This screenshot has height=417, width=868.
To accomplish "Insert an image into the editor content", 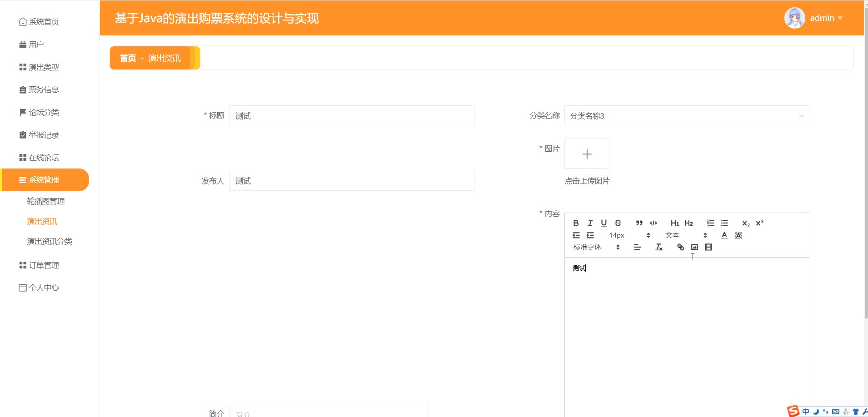I will tap(694, 247).
